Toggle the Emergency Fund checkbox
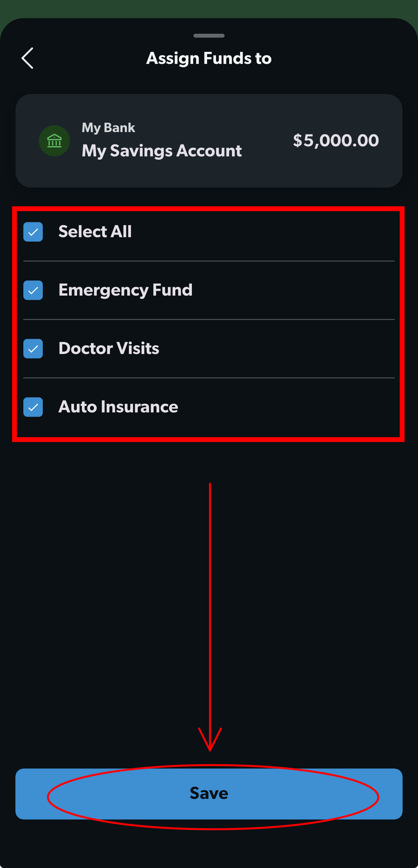 click(33, 290)
